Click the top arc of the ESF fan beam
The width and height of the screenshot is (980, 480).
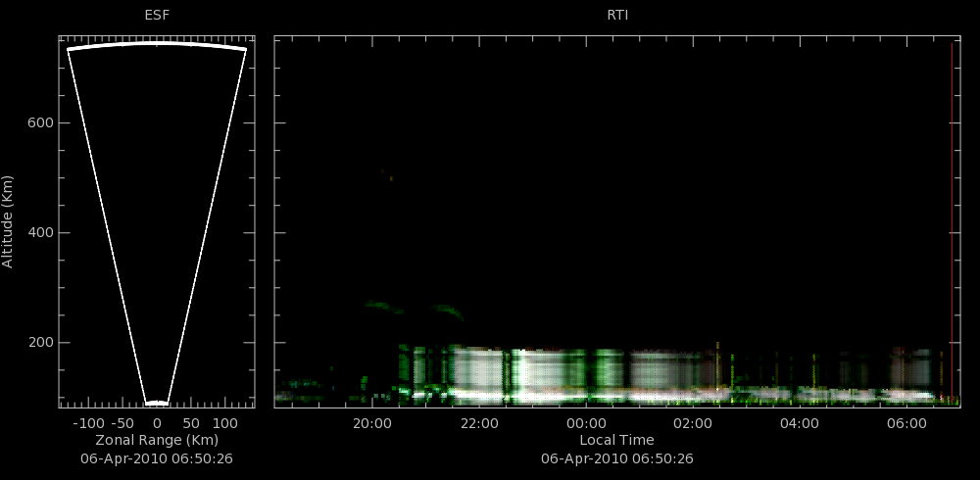click(157, 44)
